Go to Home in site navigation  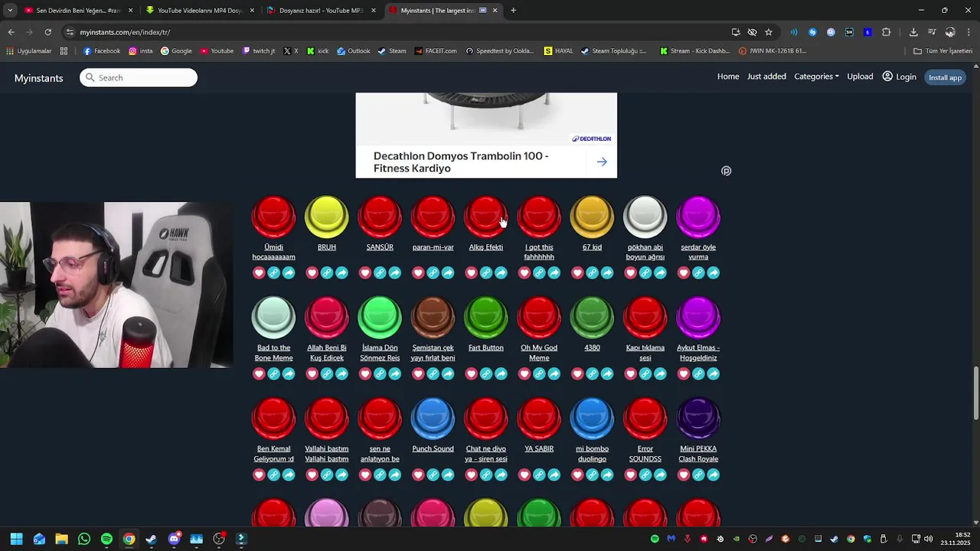pos(728,77)
